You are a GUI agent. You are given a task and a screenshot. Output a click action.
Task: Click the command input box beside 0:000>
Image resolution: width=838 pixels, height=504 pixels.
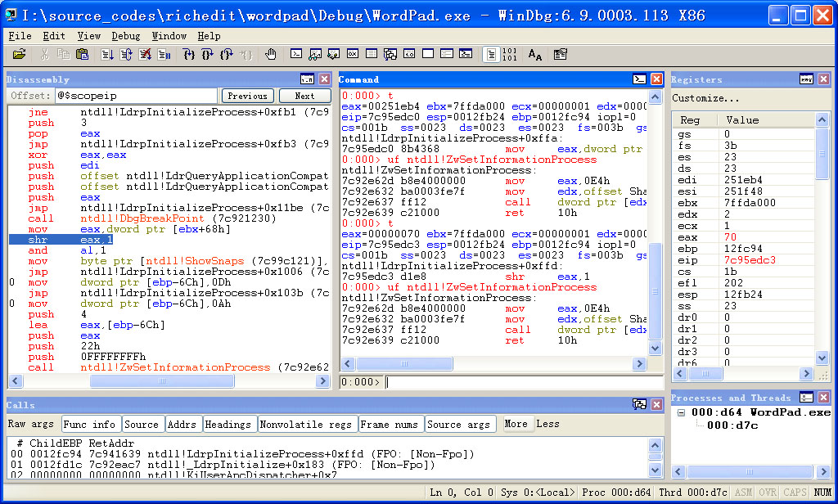click(x=525, y=382)
